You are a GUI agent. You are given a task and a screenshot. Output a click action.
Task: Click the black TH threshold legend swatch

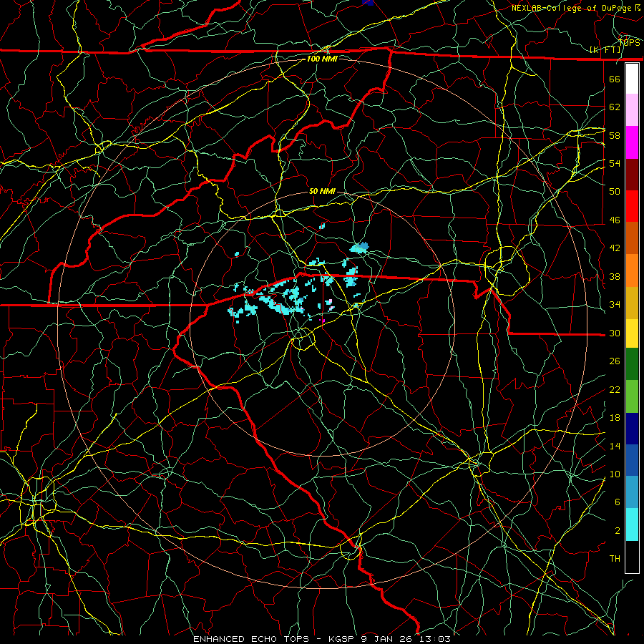632,557
